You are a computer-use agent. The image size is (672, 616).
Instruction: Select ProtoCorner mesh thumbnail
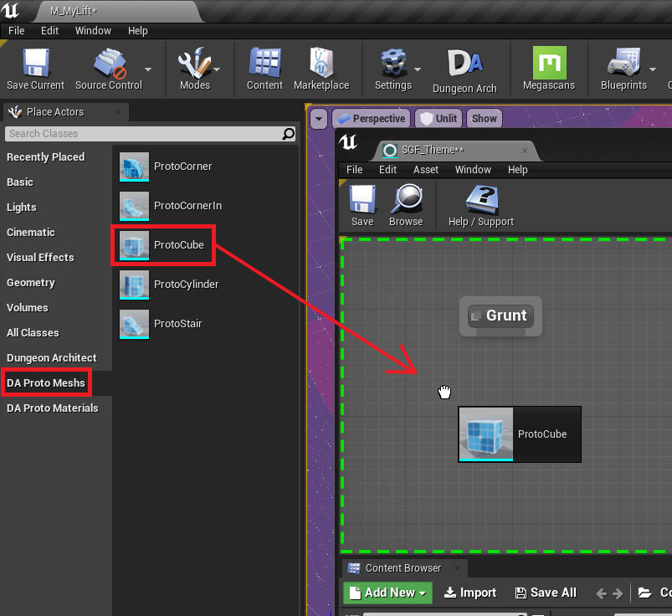tap(134, 167)
